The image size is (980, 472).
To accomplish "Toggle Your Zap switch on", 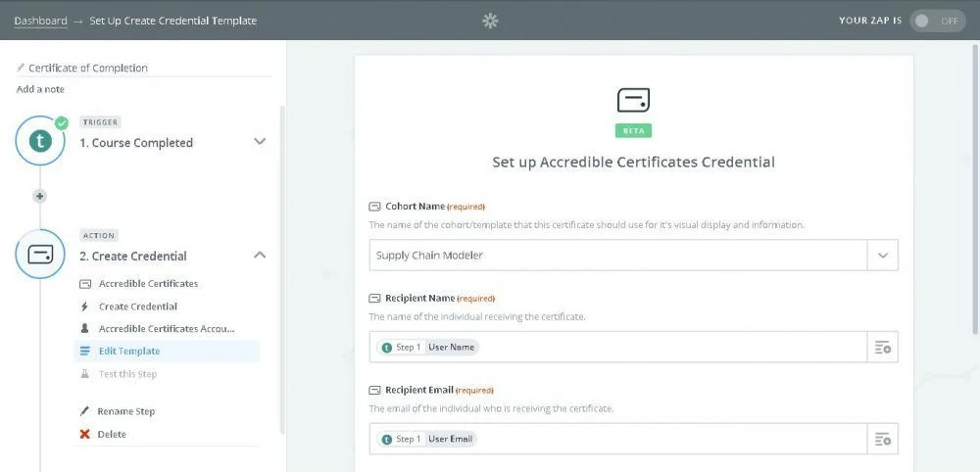I will [x=936, y=21].
